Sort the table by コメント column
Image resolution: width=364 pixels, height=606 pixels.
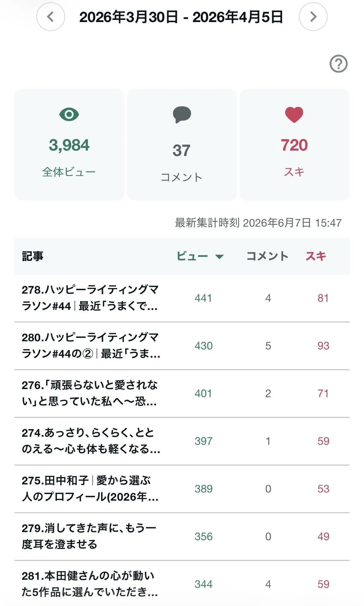pos(267,256)
